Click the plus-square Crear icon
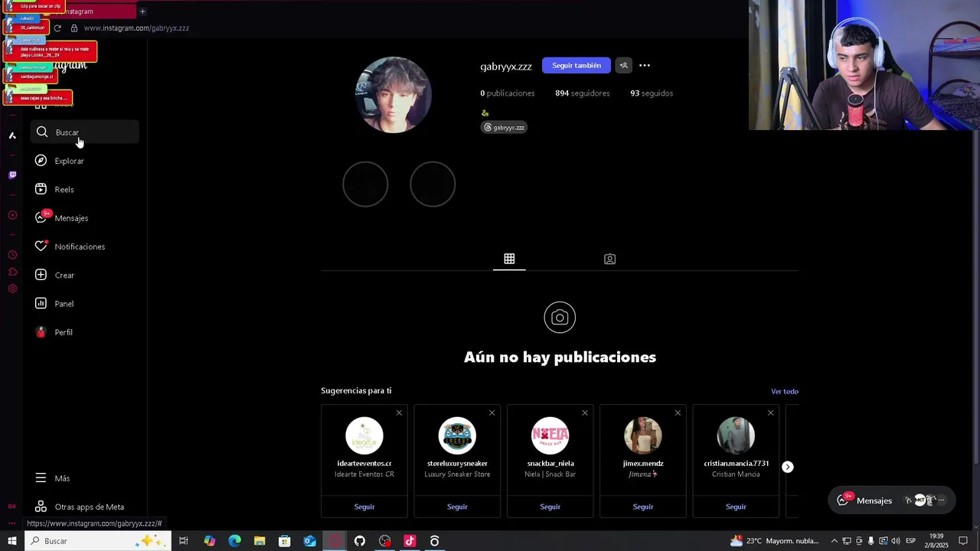The height and width of the screenshot is (551, 980). pos(41,275)
